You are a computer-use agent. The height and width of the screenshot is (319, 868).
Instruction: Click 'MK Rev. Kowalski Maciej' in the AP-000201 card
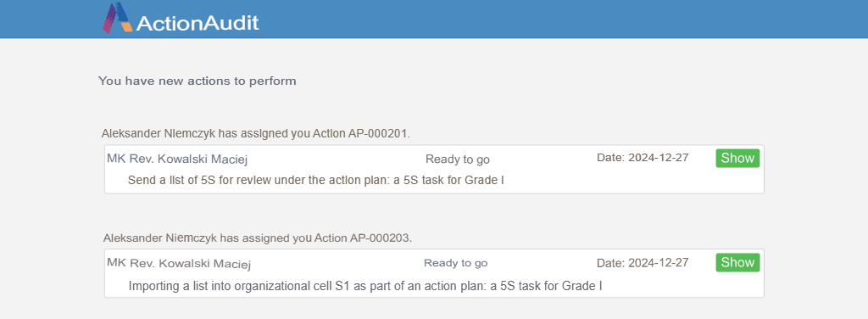pyautogui.click(x=176, y=159)
